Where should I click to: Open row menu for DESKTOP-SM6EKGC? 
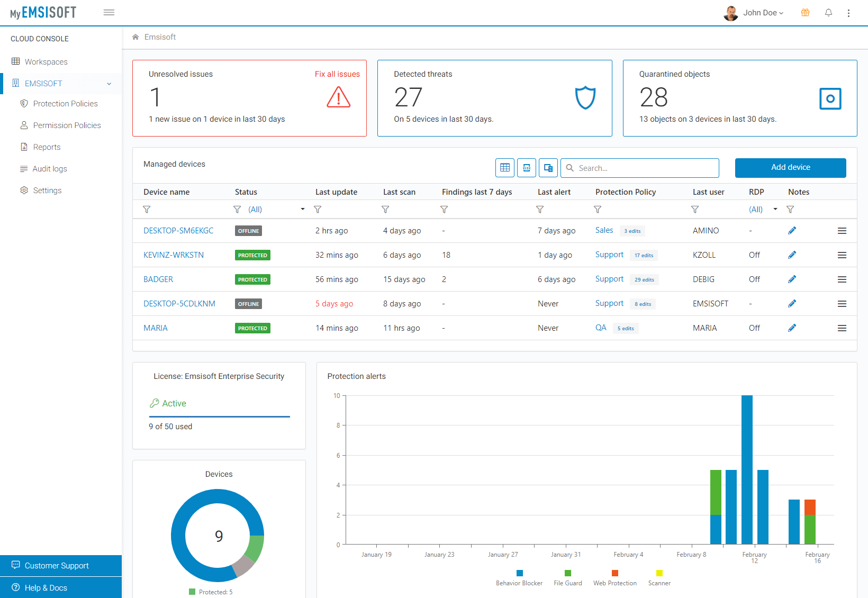pyautogui.click(x=842, y=231)
